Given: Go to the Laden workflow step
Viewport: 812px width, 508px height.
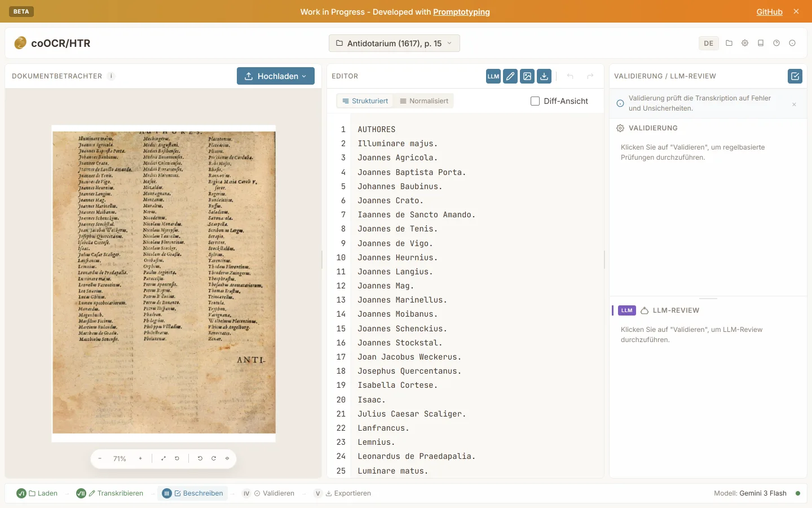Looking at the screenshot, I should tap(37, 493).
